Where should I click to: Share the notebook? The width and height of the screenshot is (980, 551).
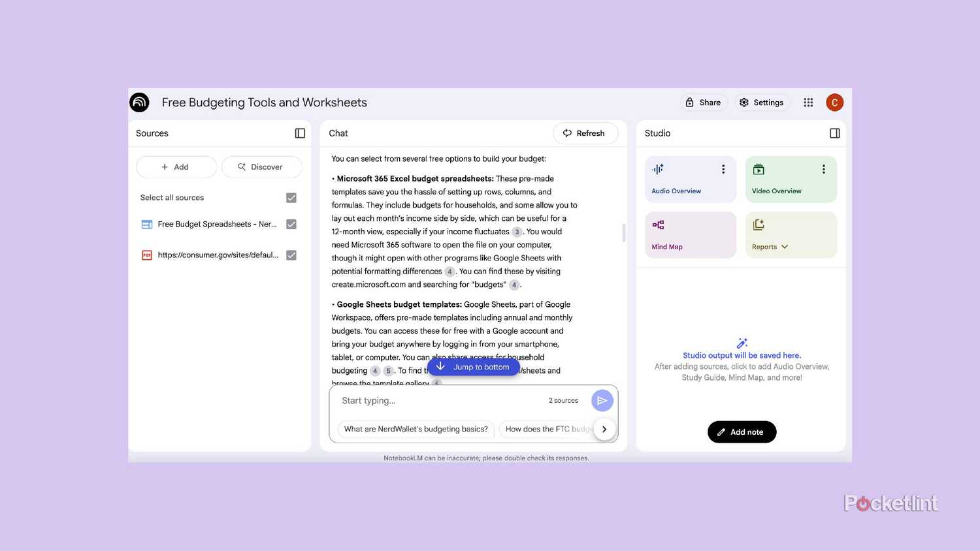point(704,102)
